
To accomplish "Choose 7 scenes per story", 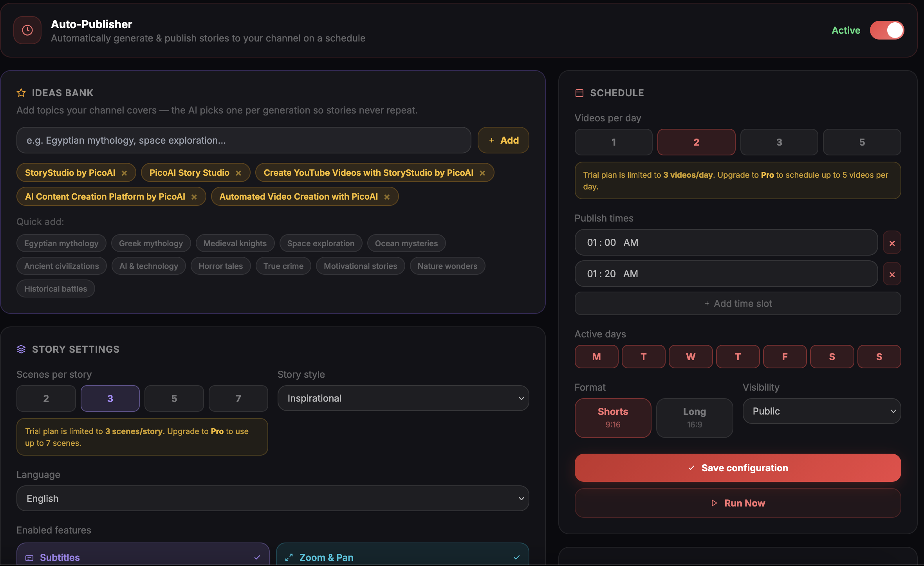I will [238, 398].
